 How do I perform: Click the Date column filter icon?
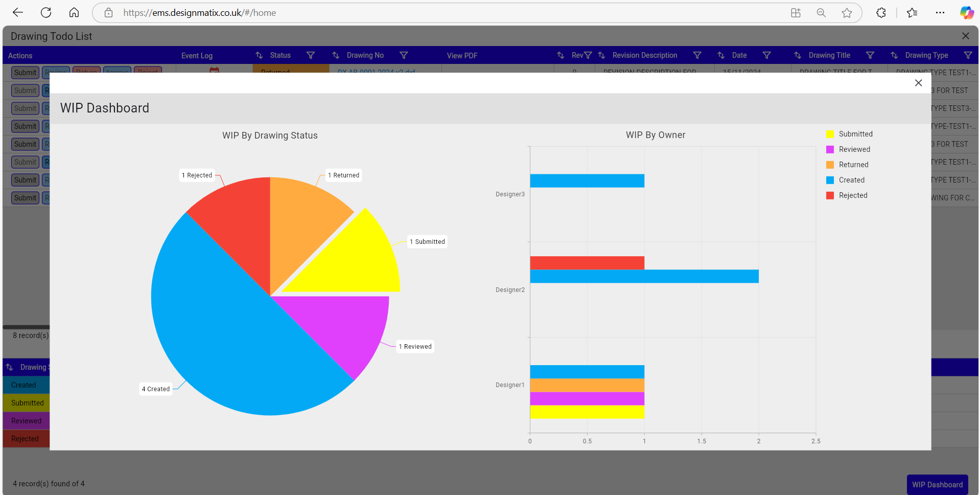coord(766,55)
